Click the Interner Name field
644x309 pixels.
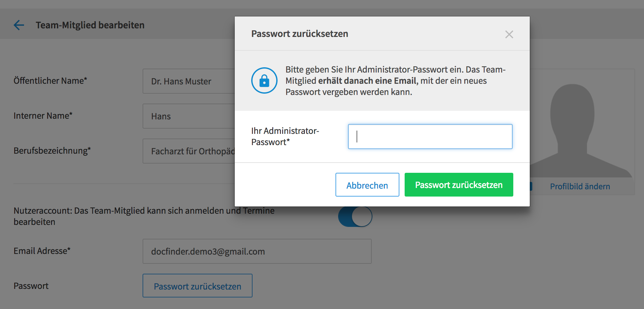click(x=189, y=116)
